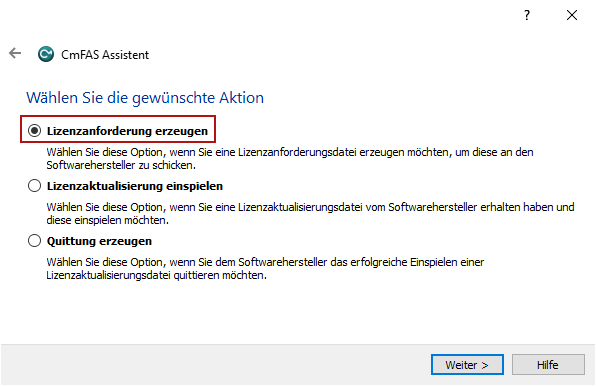Open the Hilfe button
Image resolution: width=596 pixels, height=386 pixels.
click(548, 365)
